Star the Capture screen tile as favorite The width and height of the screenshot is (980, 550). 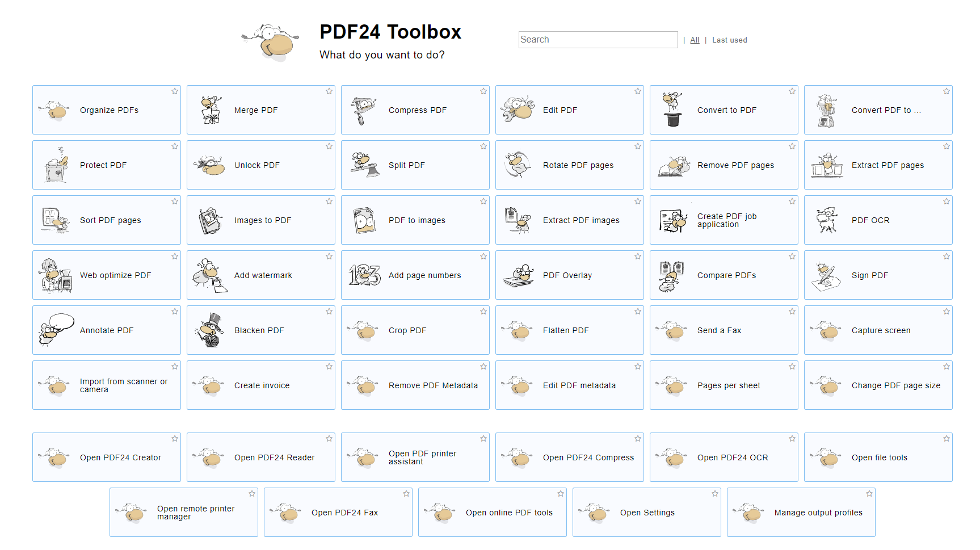(x=947, y=312)
